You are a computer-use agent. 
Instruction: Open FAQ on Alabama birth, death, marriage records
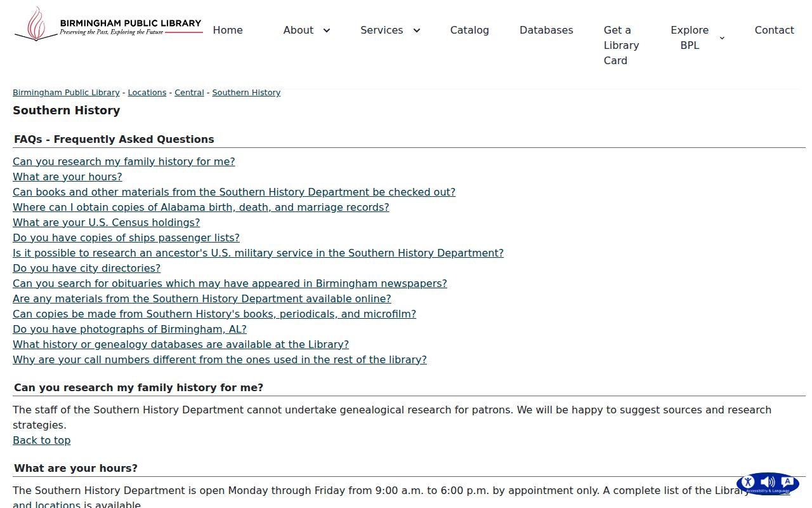click(201, 207)
